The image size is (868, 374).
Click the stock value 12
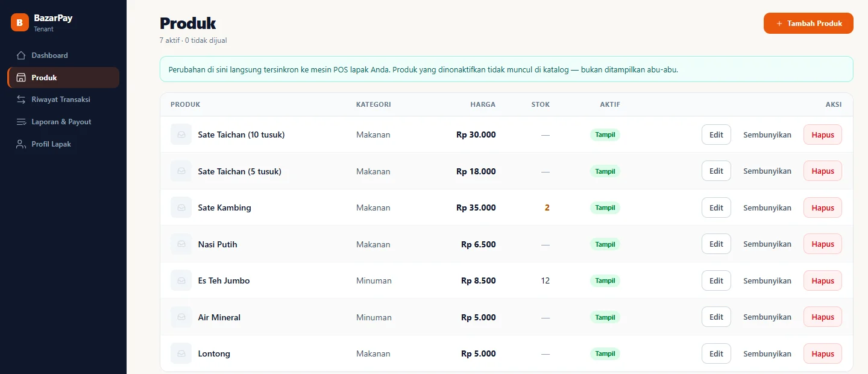[546, 280]
